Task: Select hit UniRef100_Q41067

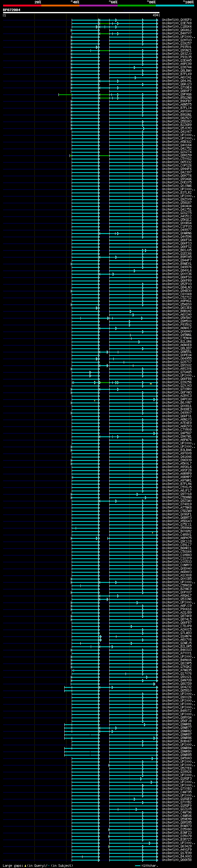Action: [177, 132]
